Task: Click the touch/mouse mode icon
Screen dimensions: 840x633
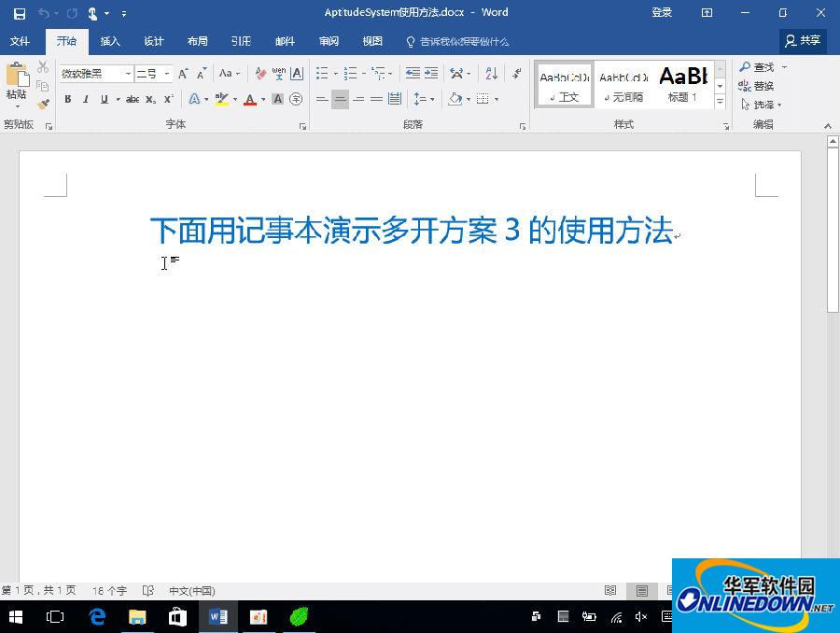Action: (x=92, y=13)
